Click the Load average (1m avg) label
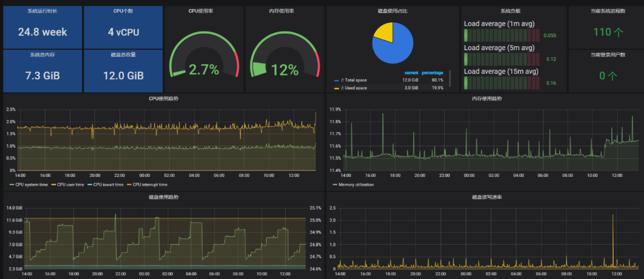644x279 pixels. point(499,24)
